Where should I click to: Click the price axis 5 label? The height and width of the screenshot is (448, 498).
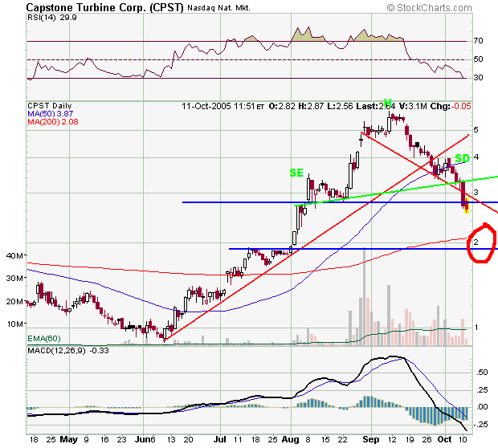point(476,129)
